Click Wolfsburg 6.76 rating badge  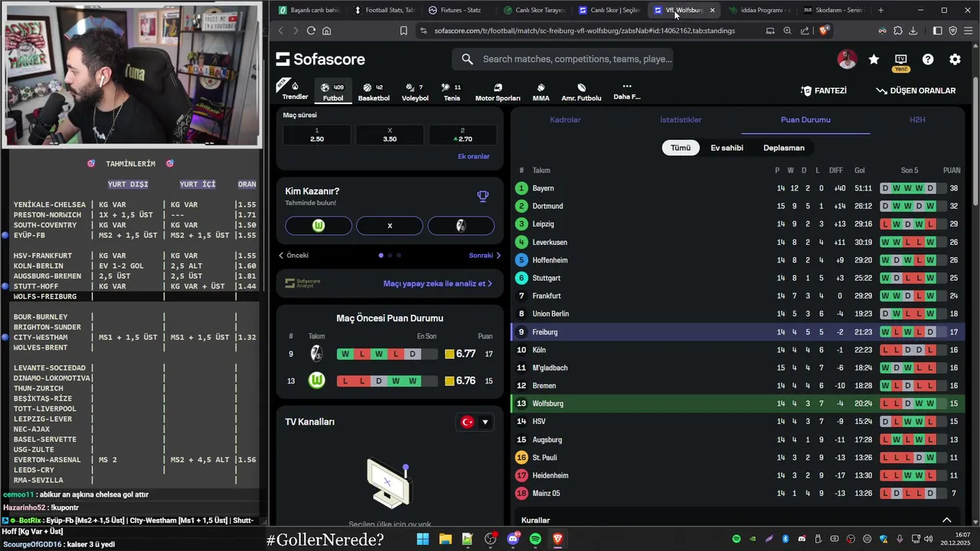click(460, 381)
